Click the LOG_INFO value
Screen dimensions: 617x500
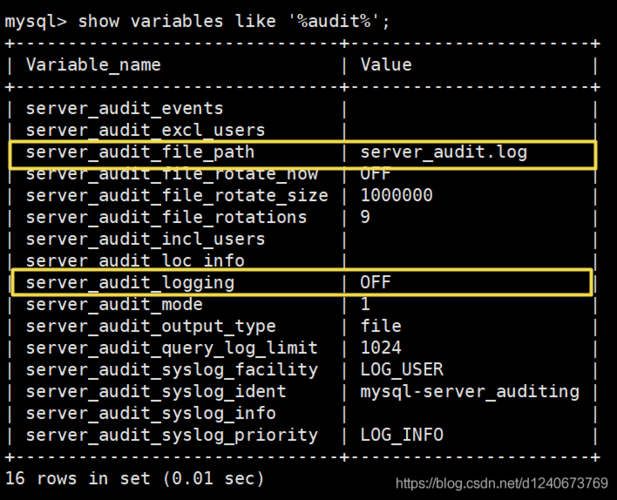[402, 435]
